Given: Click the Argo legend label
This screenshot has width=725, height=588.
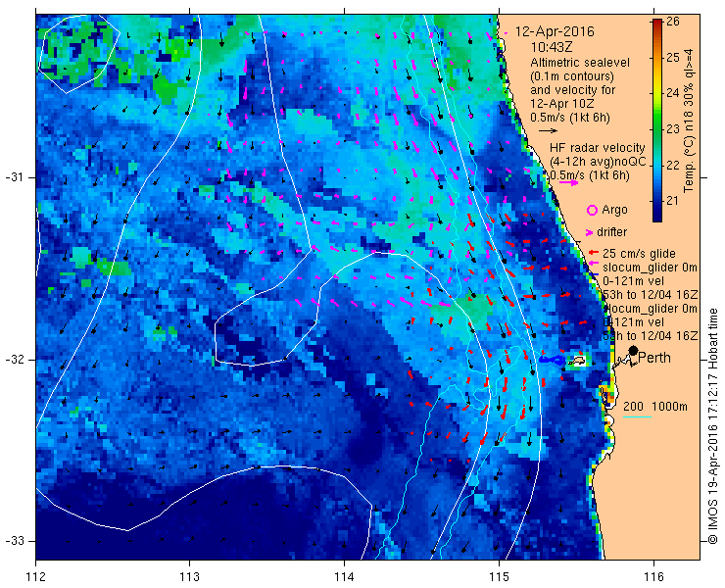Looking at the screenshot, I should (614, 210).
